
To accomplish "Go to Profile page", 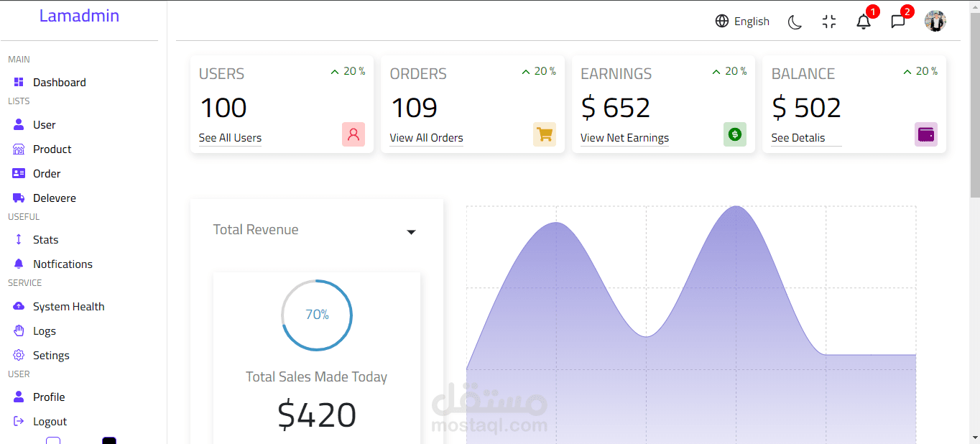I will click(x=49, y=397).
